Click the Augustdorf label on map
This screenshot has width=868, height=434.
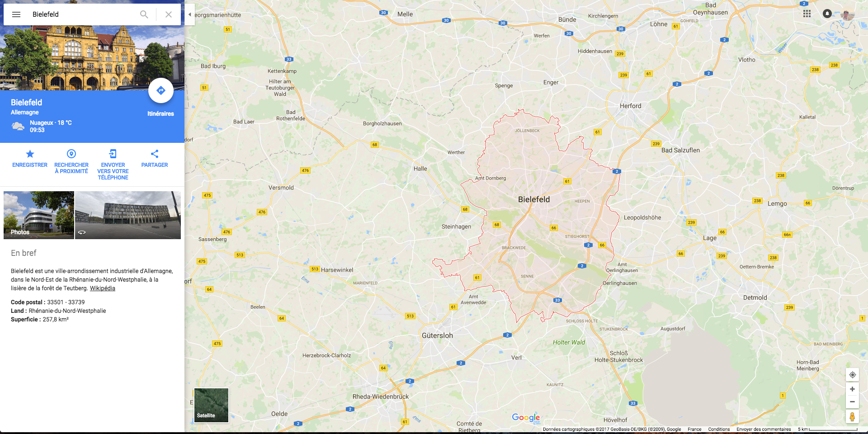[673, 329]
